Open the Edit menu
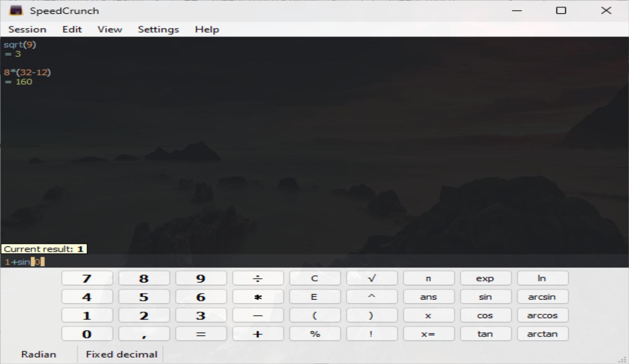Image resolution: width=629 pixels, height=364 pixels. [x=72, y=29]
